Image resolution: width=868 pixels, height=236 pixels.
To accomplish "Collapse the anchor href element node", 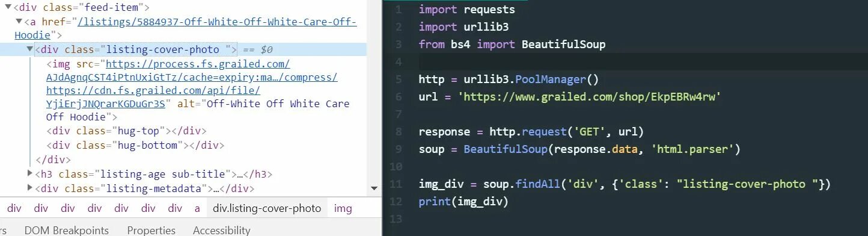I will pyautogui.click(x=19, y=22).
